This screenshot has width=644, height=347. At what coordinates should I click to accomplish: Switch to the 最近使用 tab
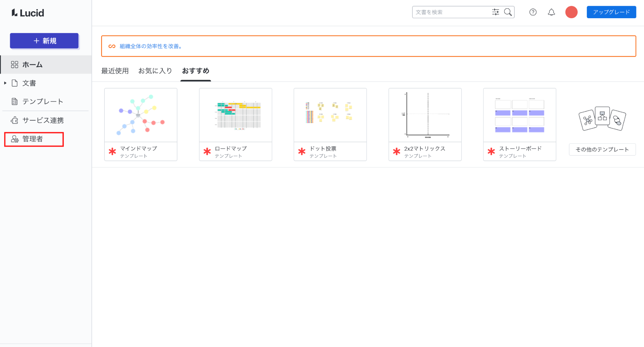(115, 71)
